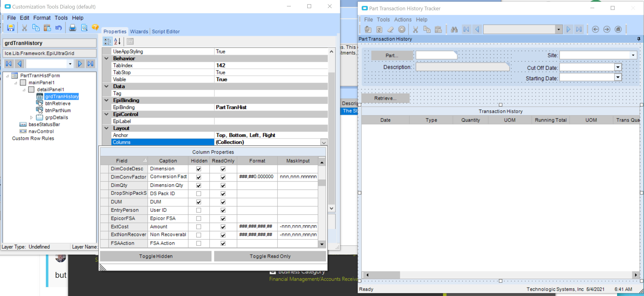Select Custom Row Rules tree item

[33, 138]
